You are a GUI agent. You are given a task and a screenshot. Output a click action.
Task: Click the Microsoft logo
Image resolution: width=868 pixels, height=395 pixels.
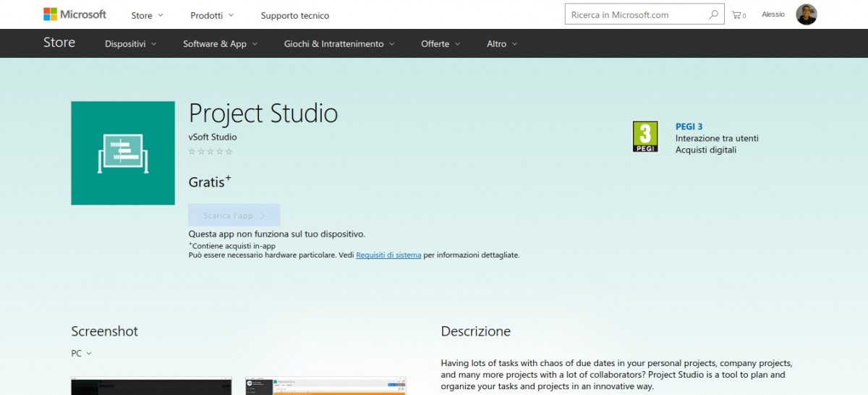point(75,14)
